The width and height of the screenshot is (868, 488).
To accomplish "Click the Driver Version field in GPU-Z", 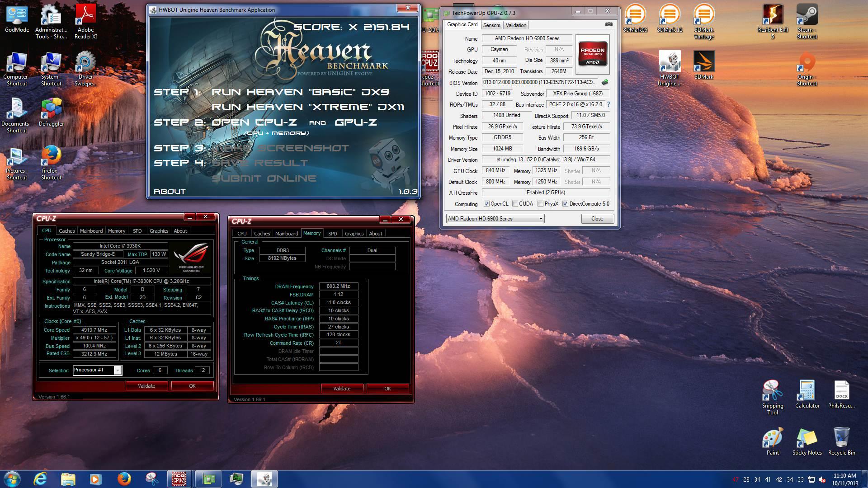I will tap(546, 160).
